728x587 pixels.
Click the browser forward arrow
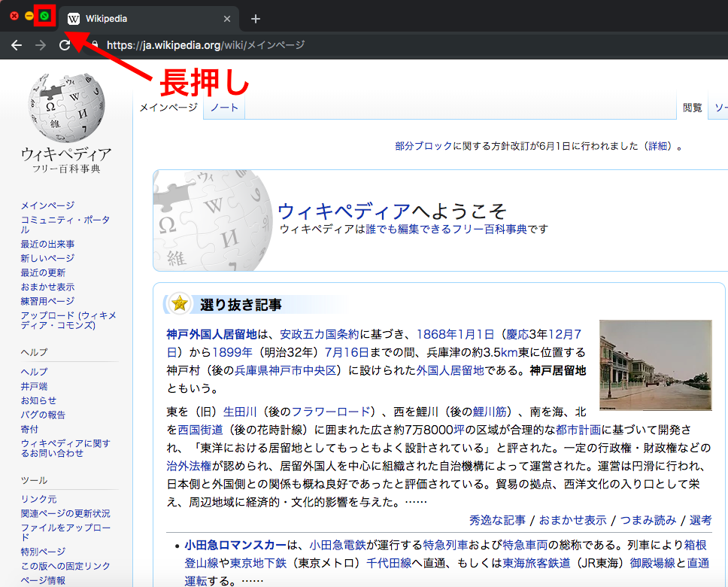[41, 45]
